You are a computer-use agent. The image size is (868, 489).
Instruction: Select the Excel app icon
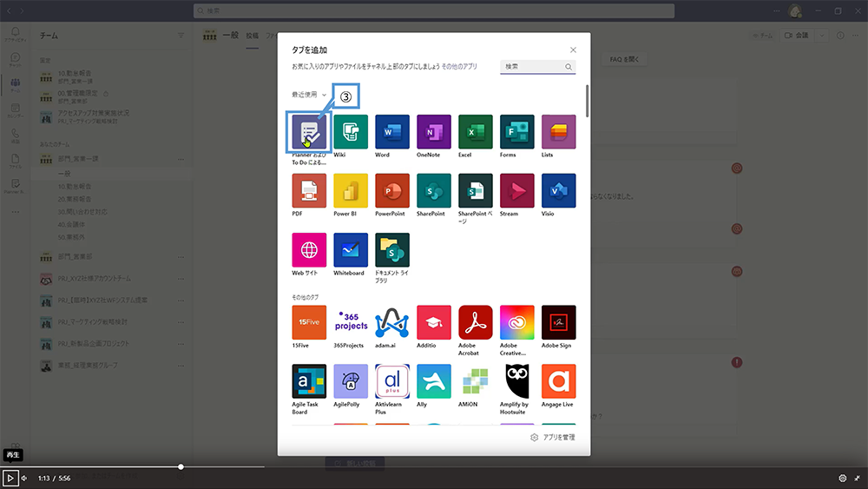(x=475, y=132)
